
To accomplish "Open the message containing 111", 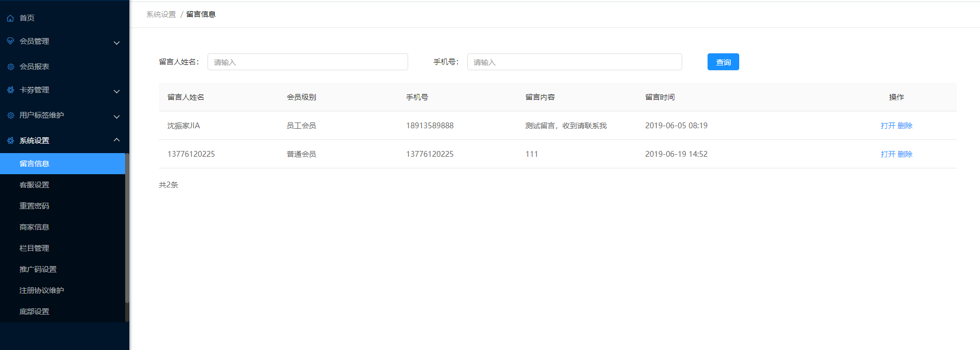I will click(888, 154).
